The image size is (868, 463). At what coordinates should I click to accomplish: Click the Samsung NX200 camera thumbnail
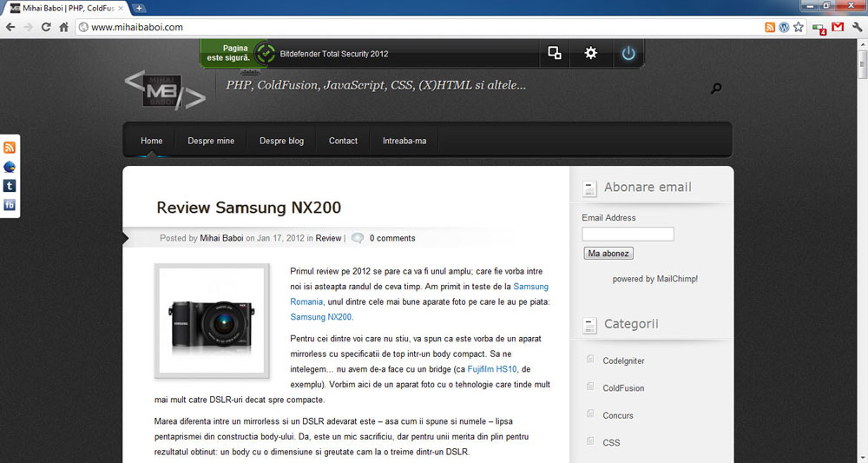[x=212, y=321]
